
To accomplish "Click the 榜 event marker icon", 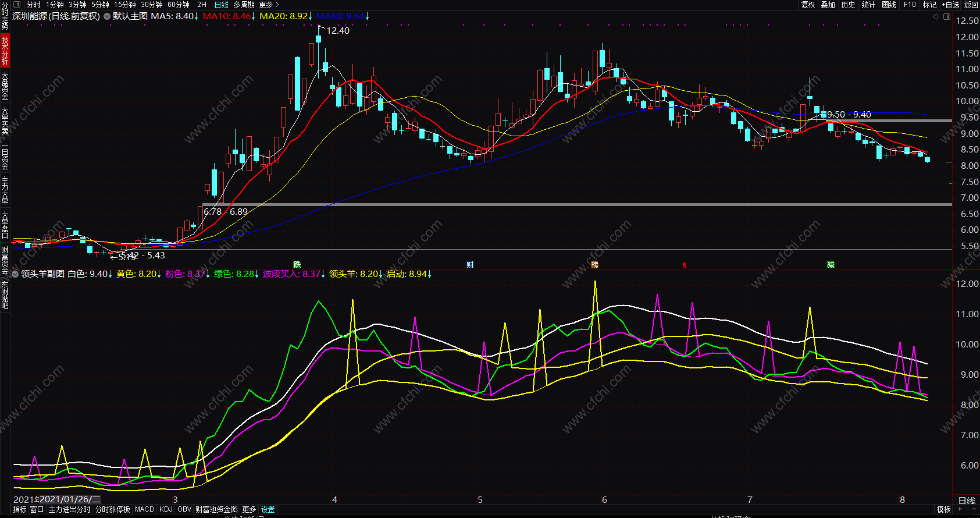I will coord(594,265).
